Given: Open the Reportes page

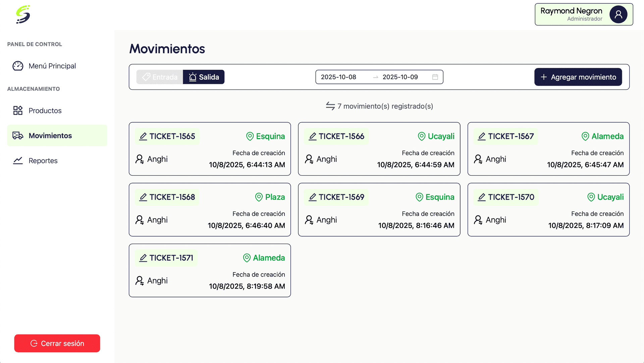Looking at the screenshot, I should click(43, 161).
